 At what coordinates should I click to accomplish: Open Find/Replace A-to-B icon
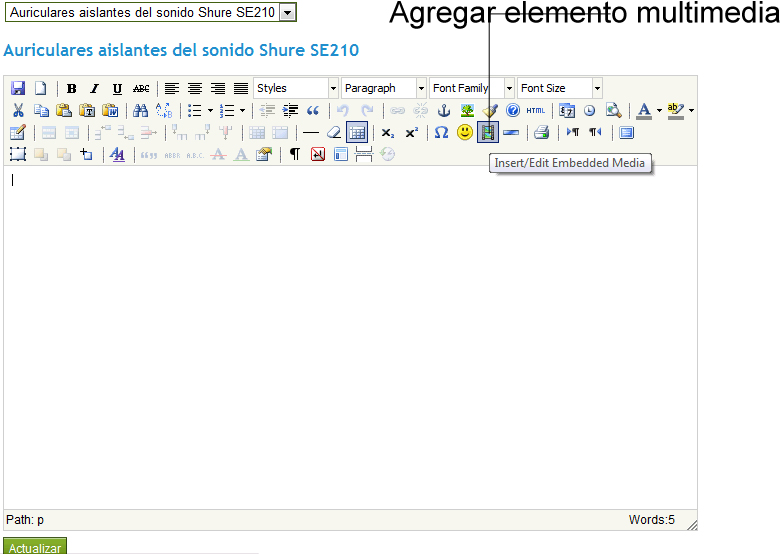(x=164, y=110)
